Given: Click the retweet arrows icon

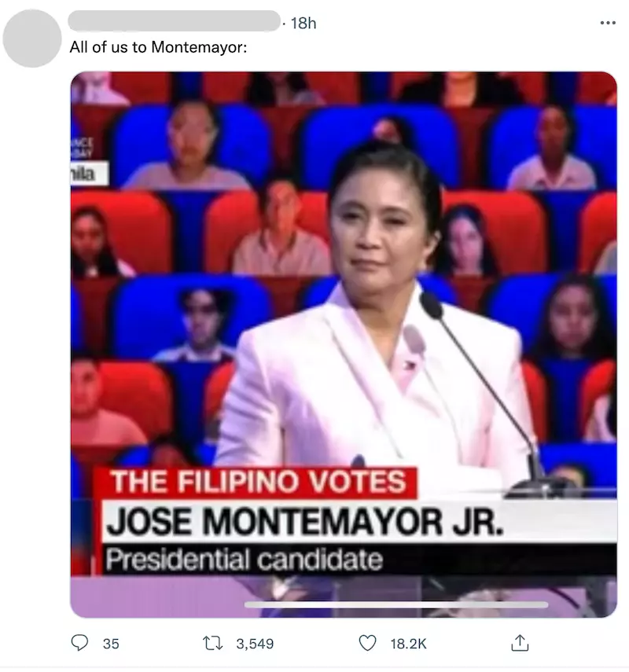Looking at the screenshot, I should [212, 643].
